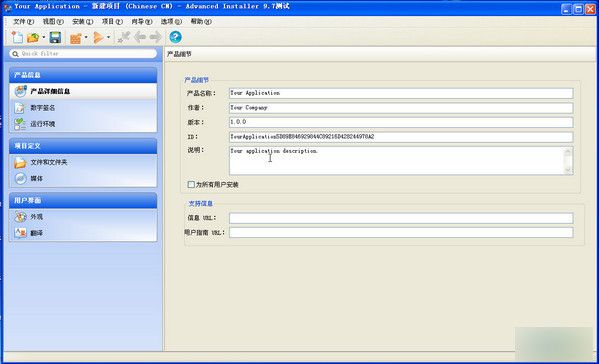The image size is (599, 364).
Task: Open the 项目 menu
Action: click(112, 22)
